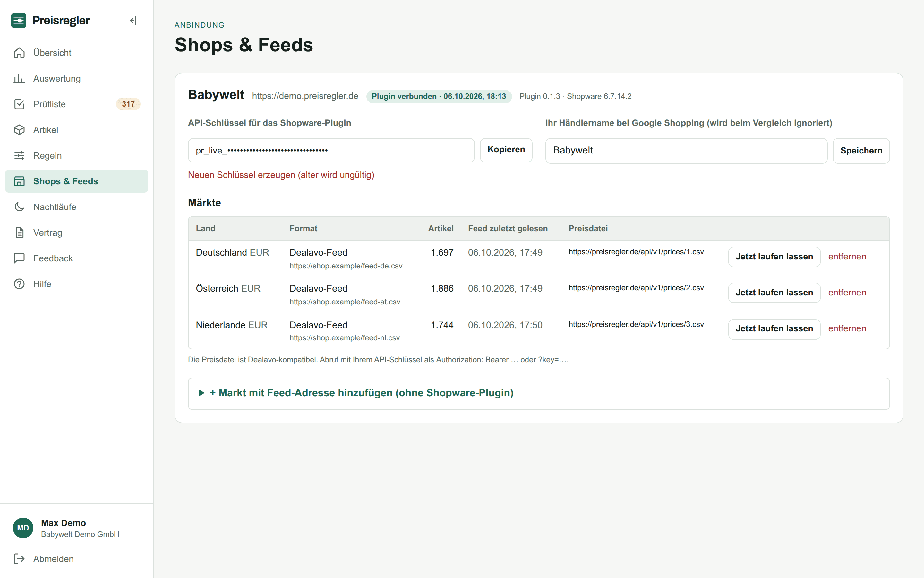The image size is (924, 578).
Task: Click the article count 1.886
Action: 442,288
